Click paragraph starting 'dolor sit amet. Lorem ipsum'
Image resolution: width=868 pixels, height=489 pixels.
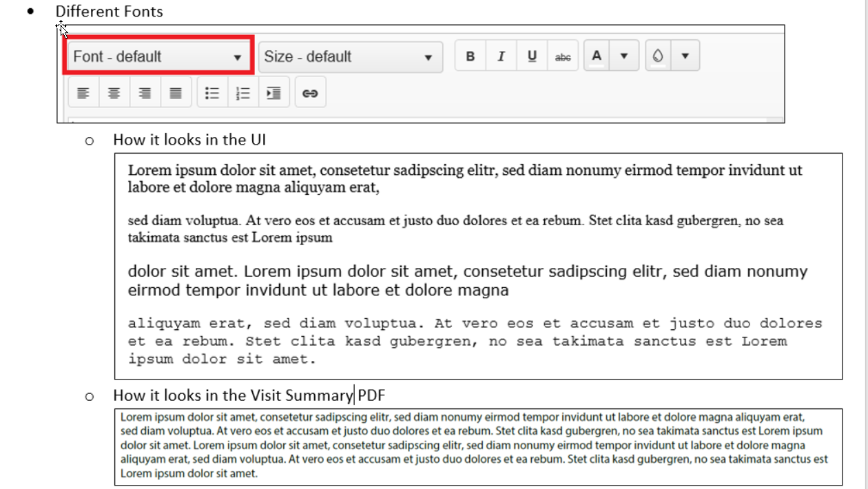click(468, 280)
